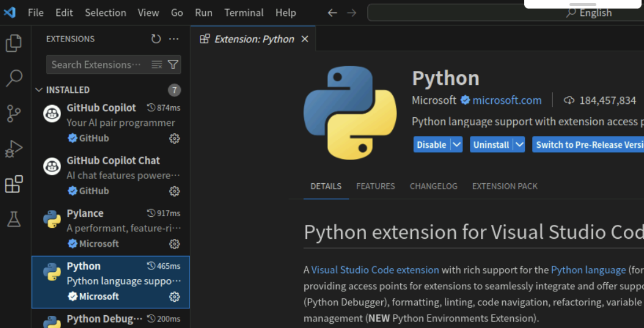Open the Testing flask icon
This screenshot has height=328, width=644.
(x=13, y=219)
